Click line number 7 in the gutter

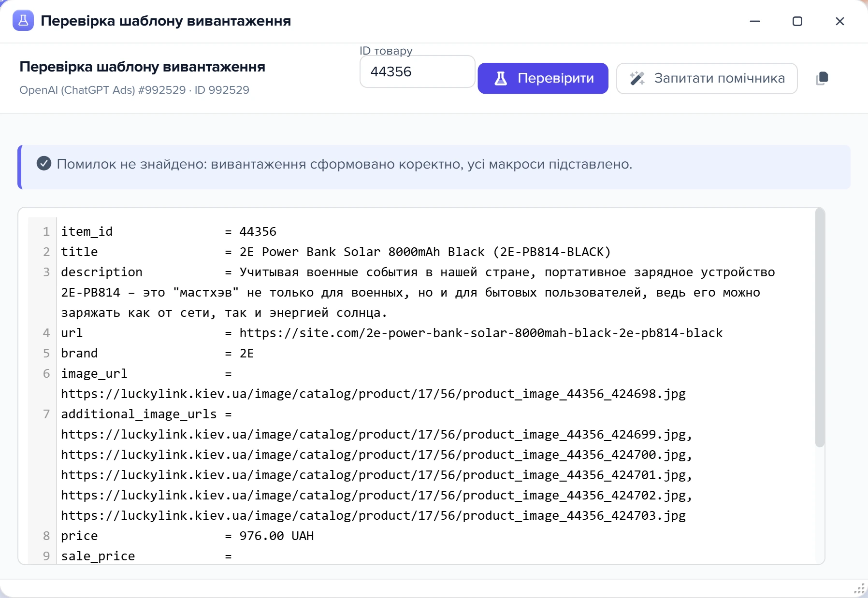point(46,414)
